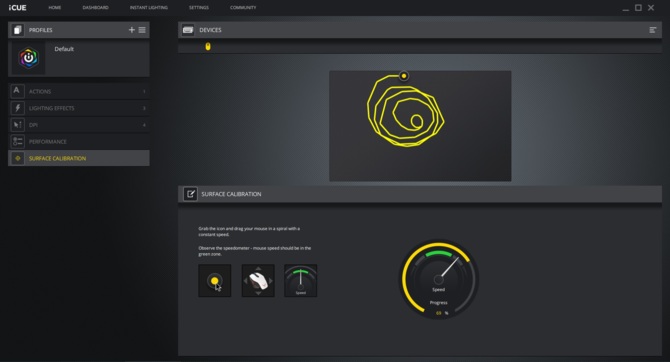Open INSTANT LIGHTING menu
The width and height of the screenshot is (670, 362).
[x=149, y=8]
